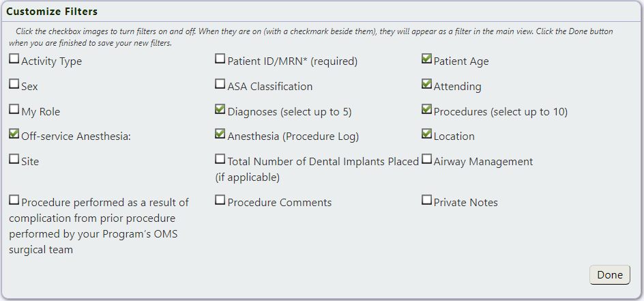This screenshot has height=301, width=644.
Task: Enable the Procedure Comments filter
Action: click(220, 199)
